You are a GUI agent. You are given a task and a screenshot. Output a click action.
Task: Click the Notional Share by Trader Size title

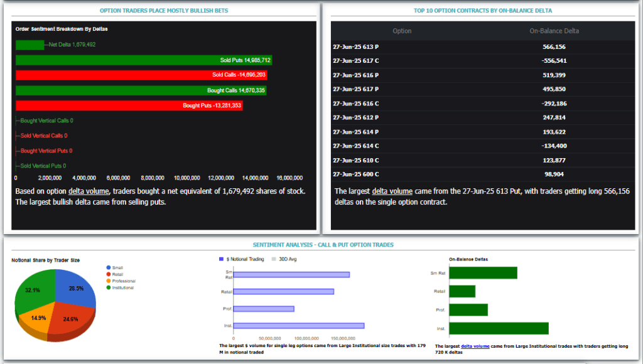click(45, 260)
